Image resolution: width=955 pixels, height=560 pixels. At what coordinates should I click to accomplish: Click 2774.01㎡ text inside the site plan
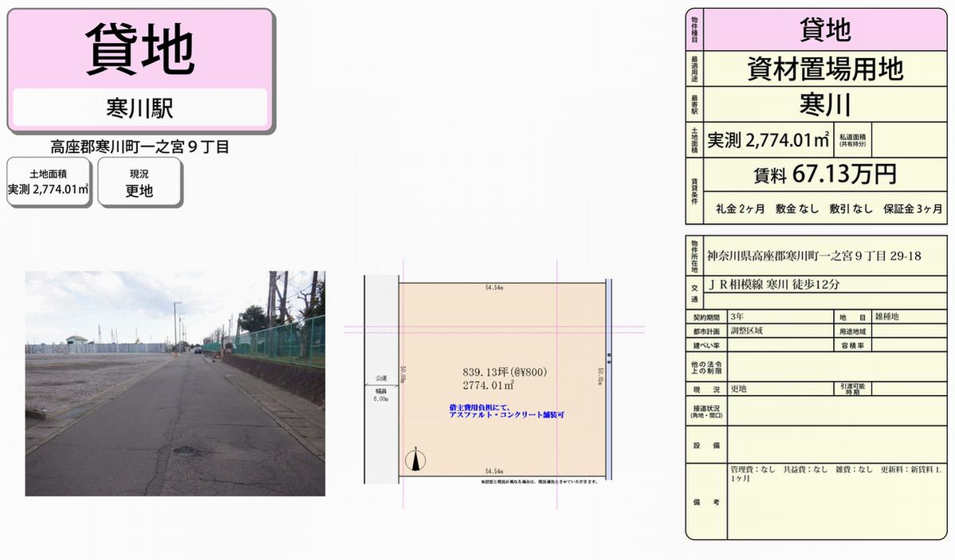click(x=489, y=386)
